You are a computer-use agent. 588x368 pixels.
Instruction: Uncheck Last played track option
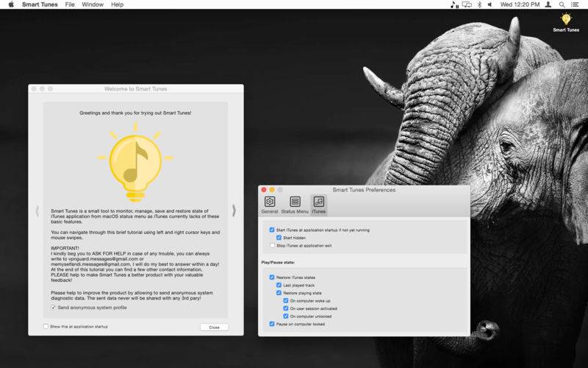pyautogui.click(x=279, y=286)
